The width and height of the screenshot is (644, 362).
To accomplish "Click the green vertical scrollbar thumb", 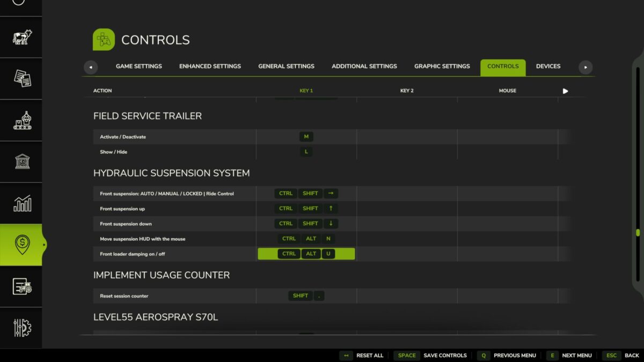I will (638, 233).
